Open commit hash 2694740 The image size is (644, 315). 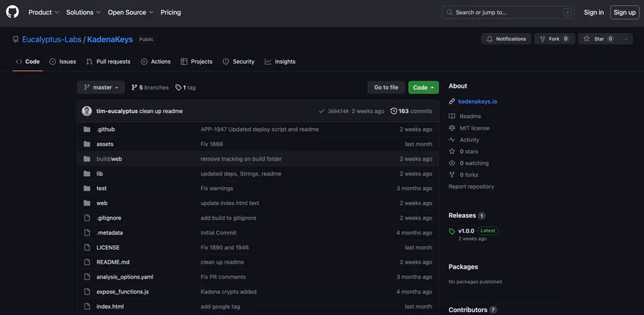point(338,111)
